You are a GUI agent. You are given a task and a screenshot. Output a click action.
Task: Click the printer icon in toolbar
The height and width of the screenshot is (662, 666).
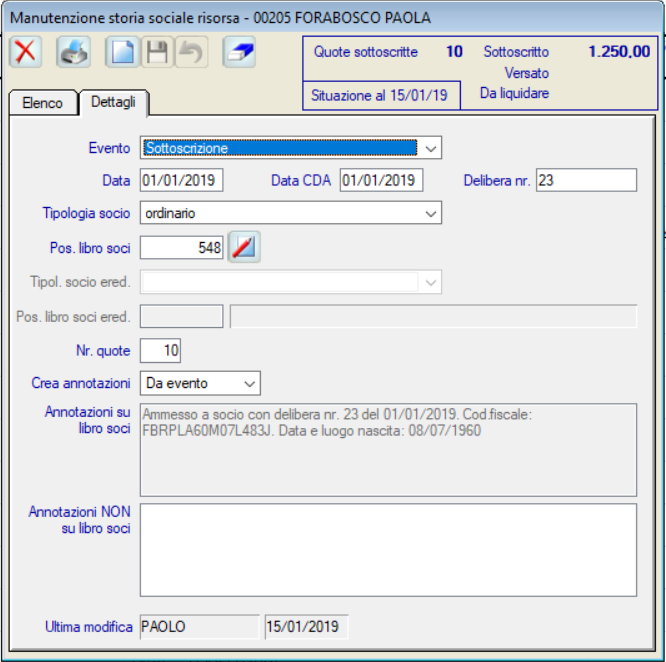(x=73, y=52)
